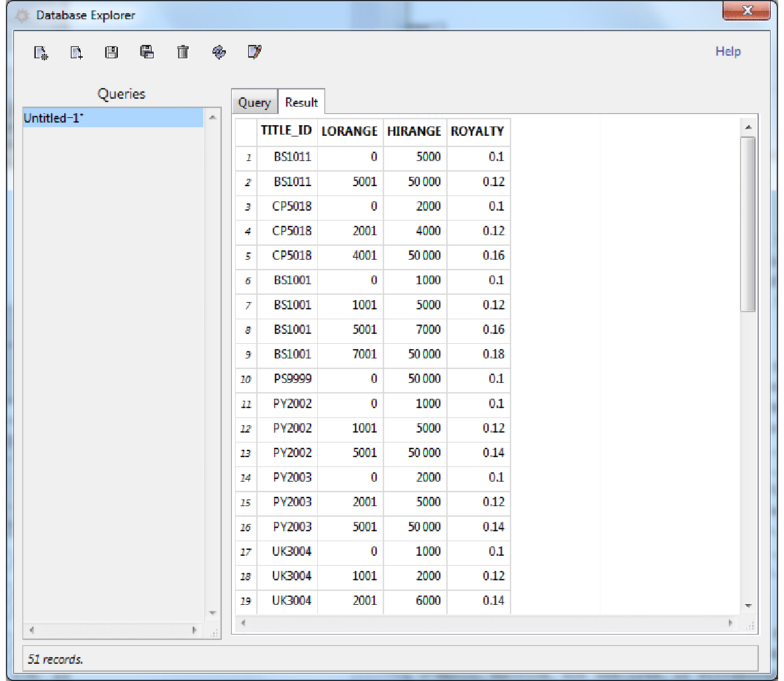Select row 10 header for PS9999
This screenshot has height=681, width=784.
tap(246, 380)
